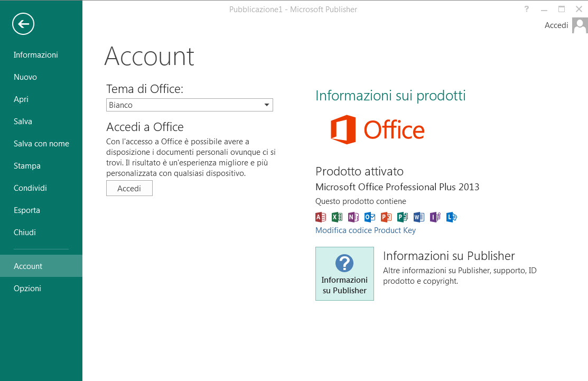Click the Access app icon
Screen dimensions: 588x381
click(x=321, y=217)
